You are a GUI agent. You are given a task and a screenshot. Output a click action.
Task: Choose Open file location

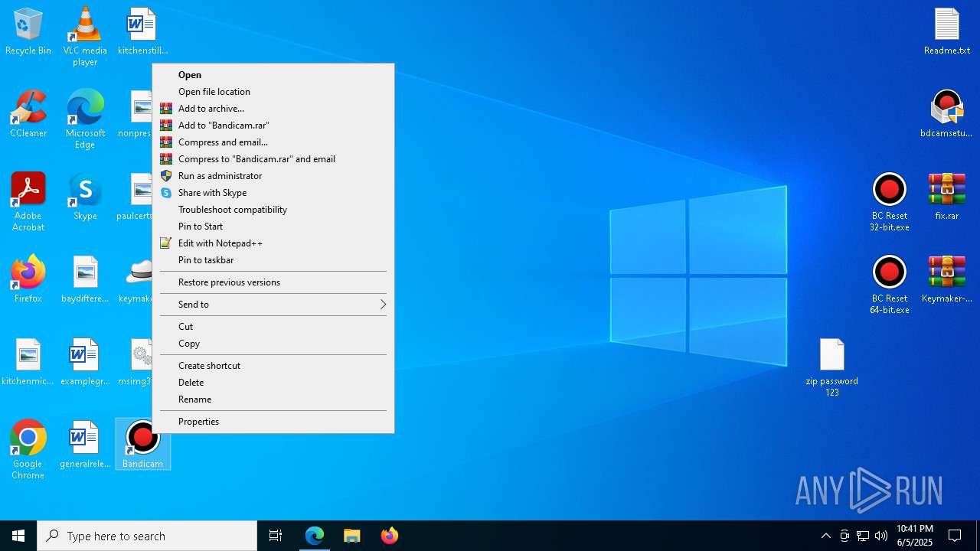pyautogui.click(x=273, y=92)
